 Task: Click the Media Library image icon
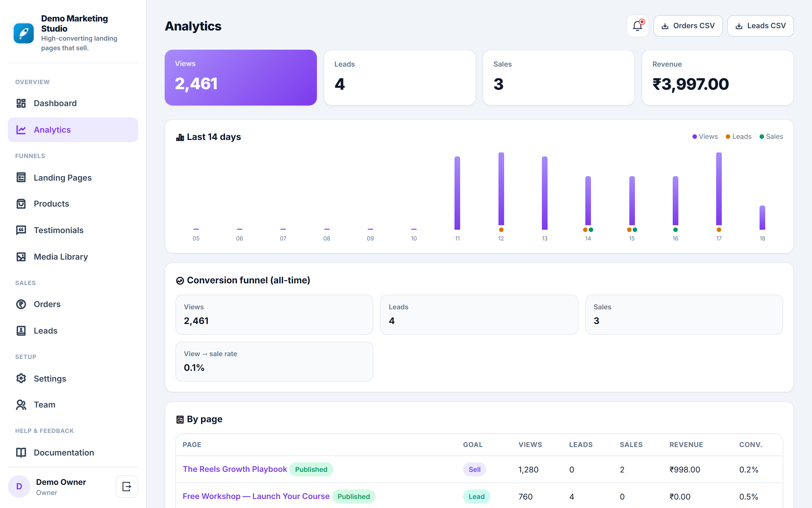(21, 257)
